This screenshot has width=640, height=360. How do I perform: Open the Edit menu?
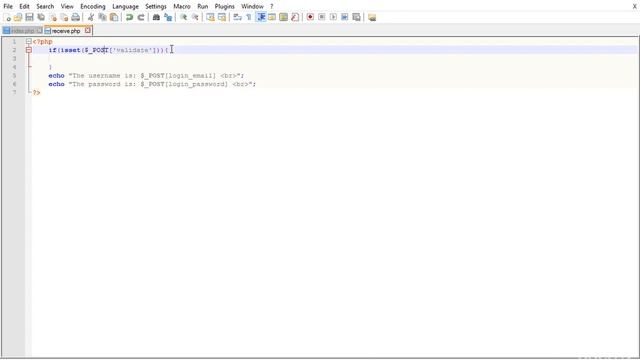pos(24,6)
